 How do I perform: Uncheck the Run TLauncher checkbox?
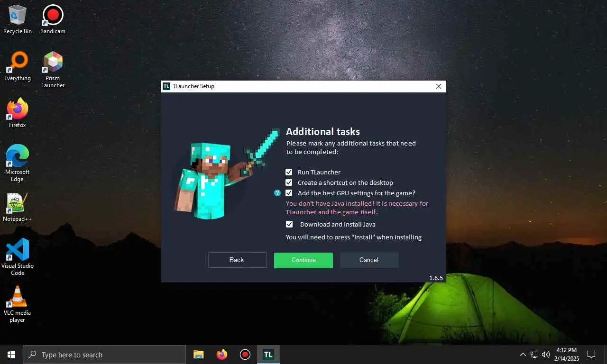click(289, 172)
